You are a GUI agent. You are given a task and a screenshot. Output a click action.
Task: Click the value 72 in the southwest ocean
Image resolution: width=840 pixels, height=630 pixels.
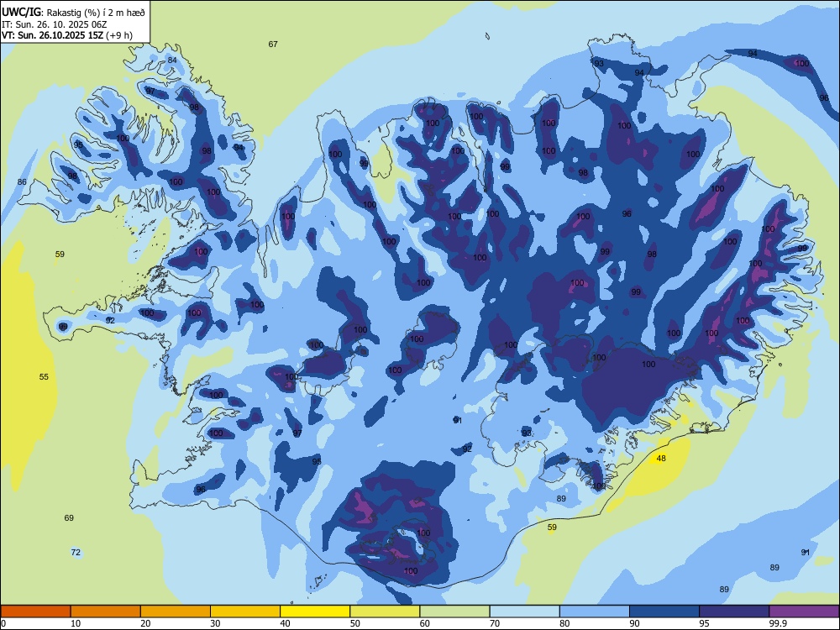[76, 553]
